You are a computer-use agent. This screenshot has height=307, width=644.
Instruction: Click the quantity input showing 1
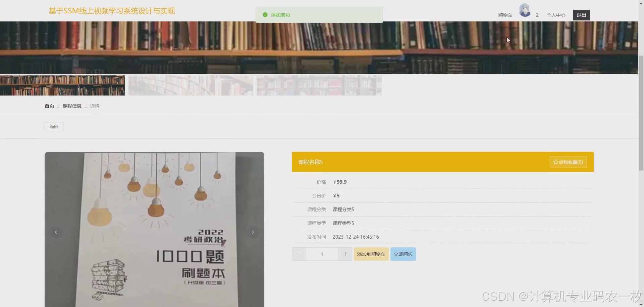322,254
